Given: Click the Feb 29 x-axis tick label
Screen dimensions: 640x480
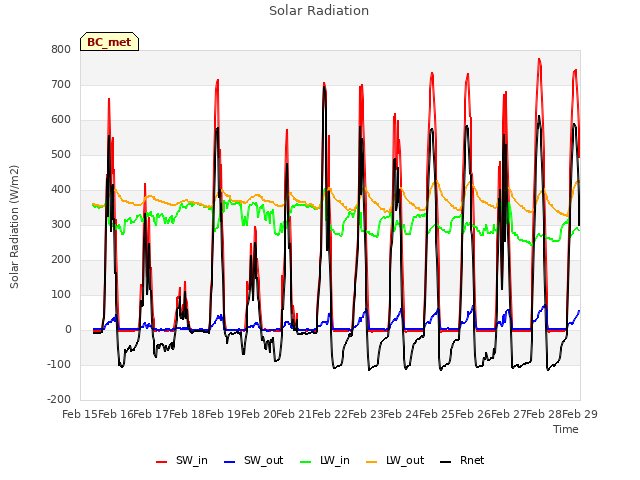Looking at the screenshot, I should point(580,414).
